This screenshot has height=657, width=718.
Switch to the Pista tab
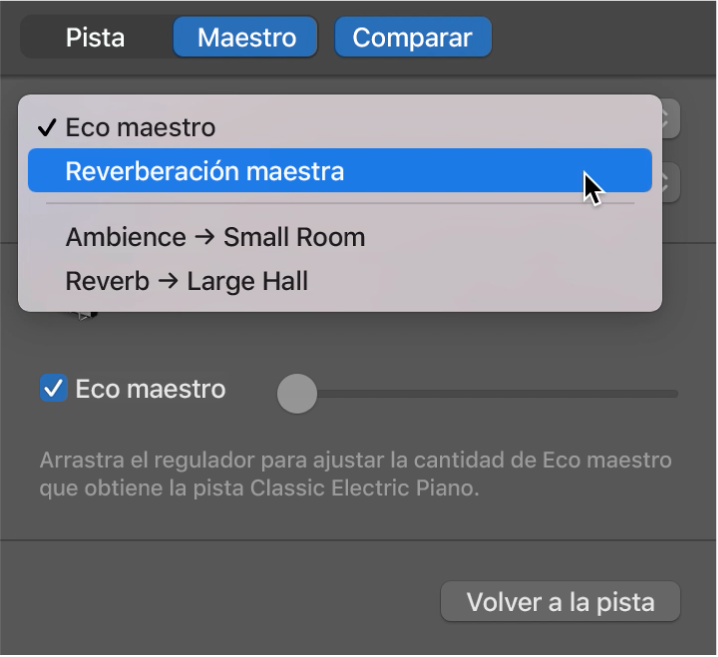pos(95,37)
